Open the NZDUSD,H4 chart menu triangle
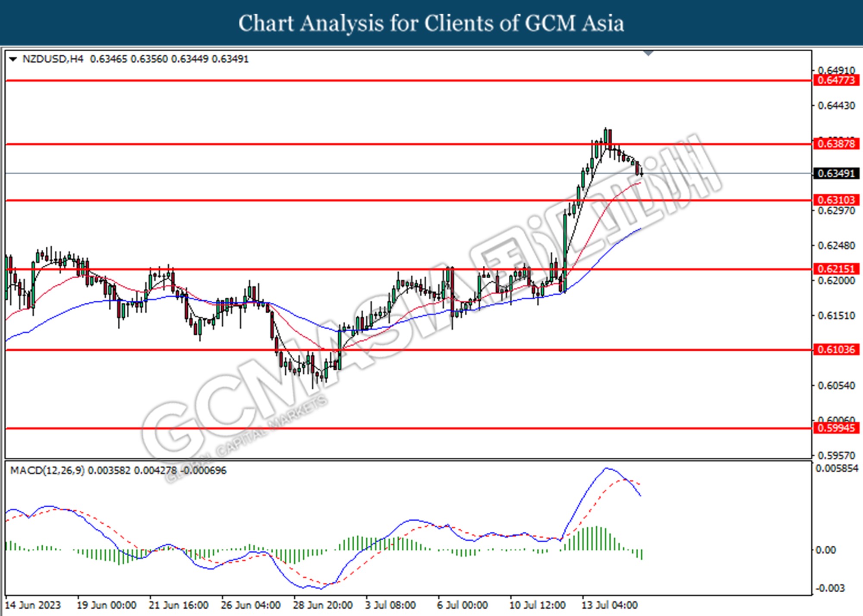863x616 pixels. pyautogui.click(x=13, y=59)
